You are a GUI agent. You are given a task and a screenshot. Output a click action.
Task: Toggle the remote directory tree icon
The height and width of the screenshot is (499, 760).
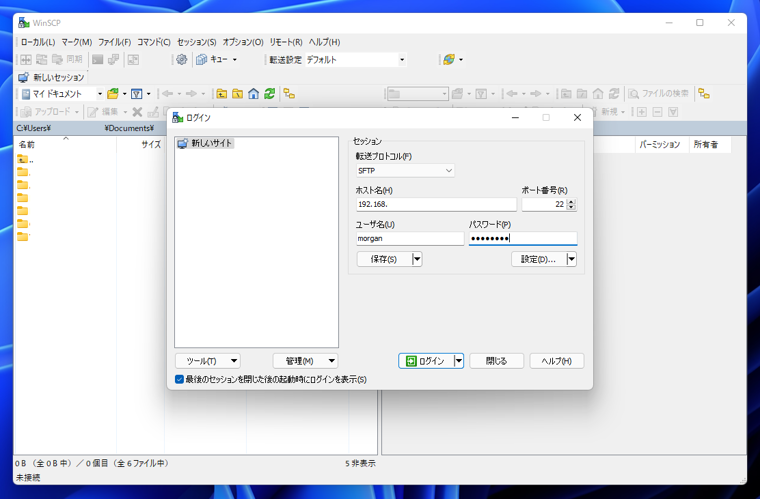point(704,94)
